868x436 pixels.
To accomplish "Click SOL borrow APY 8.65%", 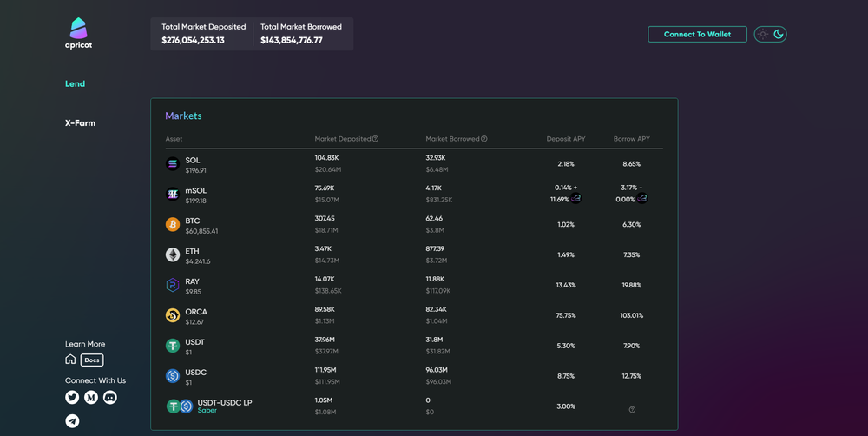I will click(x=632, y=164).
